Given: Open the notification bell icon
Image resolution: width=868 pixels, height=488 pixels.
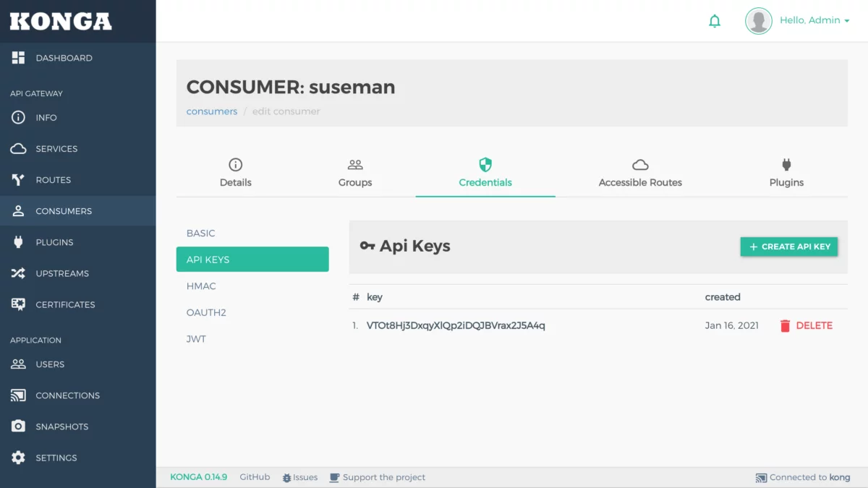Looking at the screenshot, I should [715, 21].
